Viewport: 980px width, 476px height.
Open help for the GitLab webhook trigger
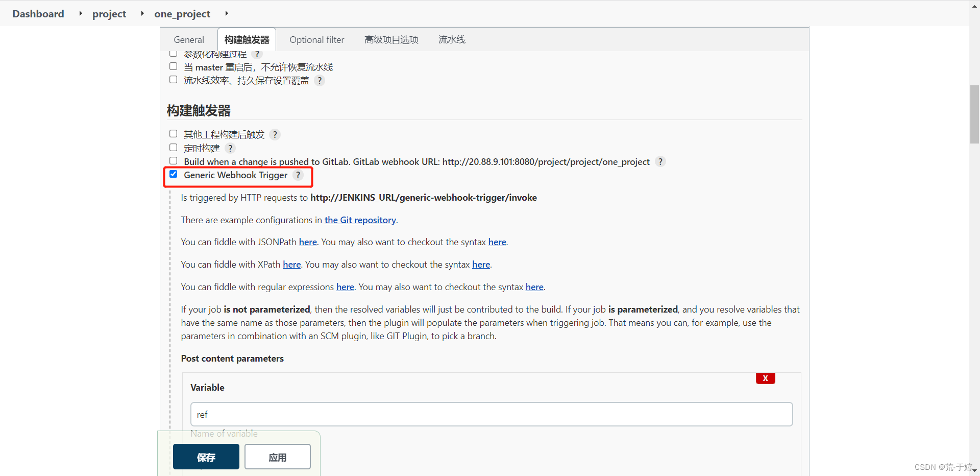click(x=660, y=161)
